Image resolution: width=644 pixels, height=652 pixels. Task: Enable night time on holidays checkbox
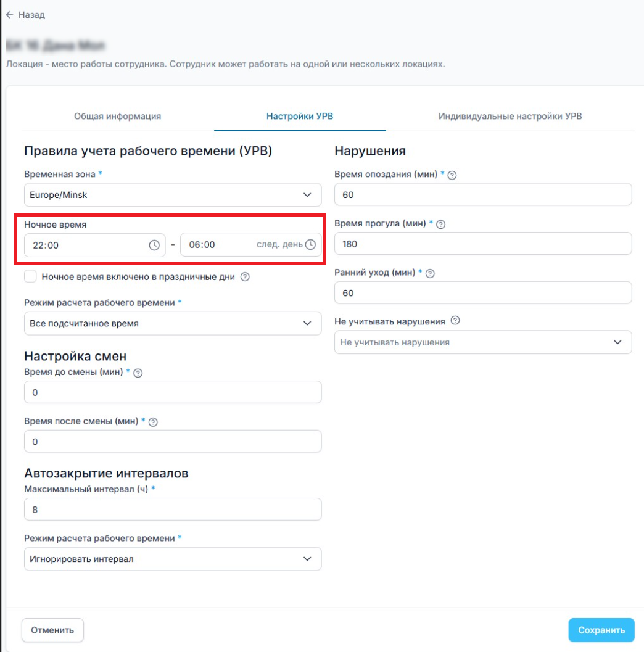[31, 277]
